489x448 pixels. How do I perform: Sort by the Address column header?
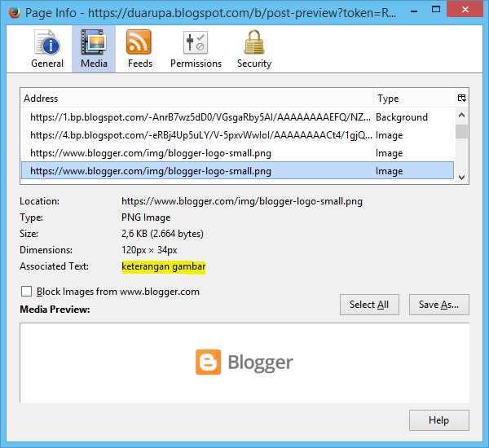tap(197, 99)
